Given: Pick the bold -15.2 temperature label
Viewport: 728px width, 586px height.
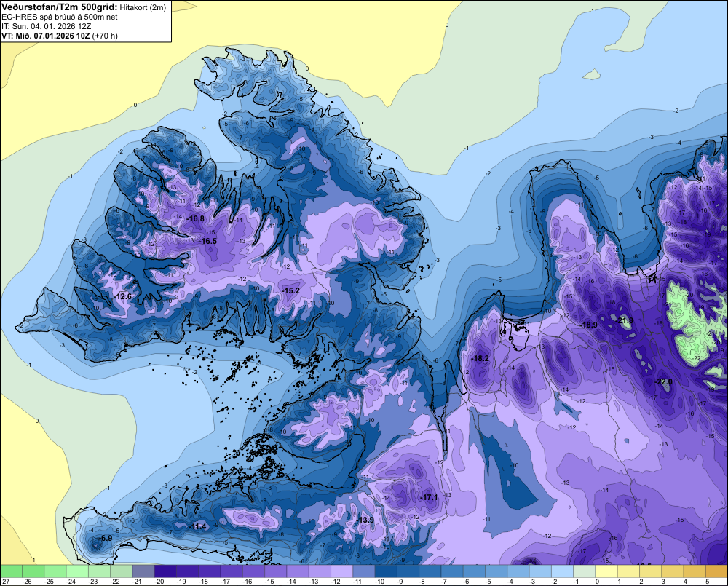Looking at the screenshot, I should click(x=290, y=290).
